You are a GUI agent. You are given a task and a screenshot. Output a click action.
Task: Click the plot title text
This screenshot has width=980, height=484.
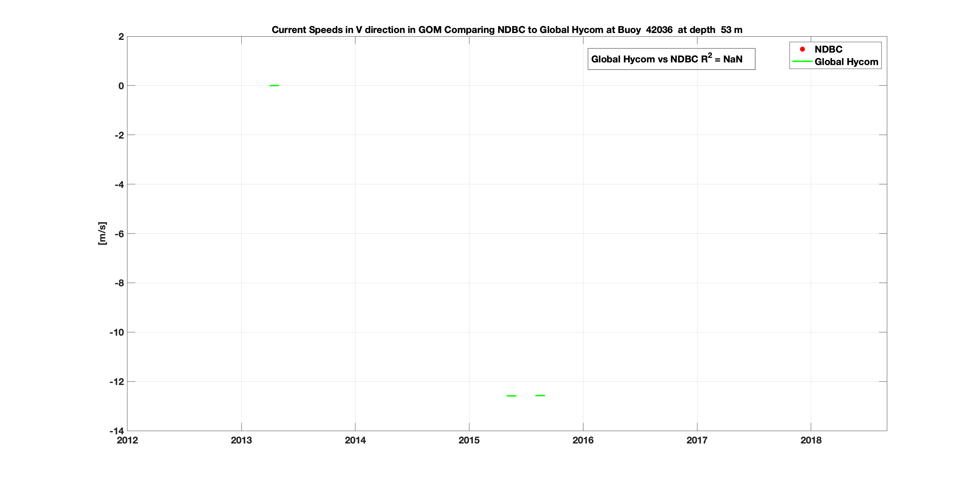tap(507, 30)
